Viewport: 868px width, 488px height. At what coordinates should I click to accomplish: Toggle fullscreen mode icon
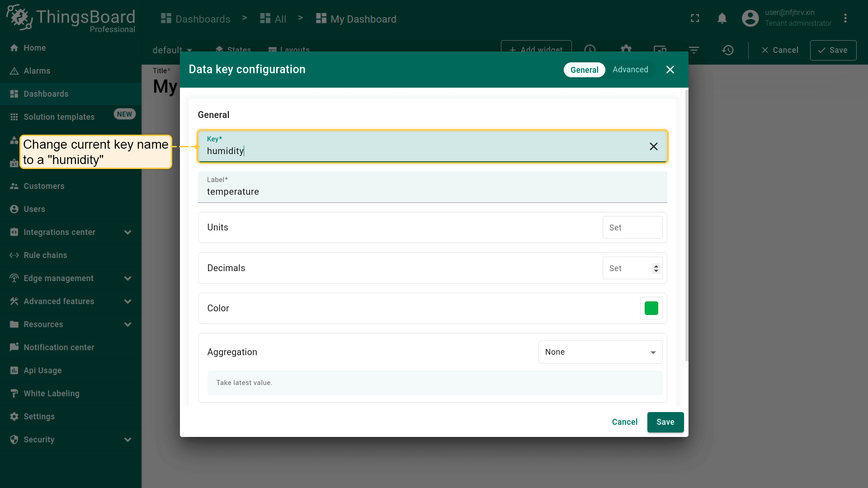tap(695, 19)
